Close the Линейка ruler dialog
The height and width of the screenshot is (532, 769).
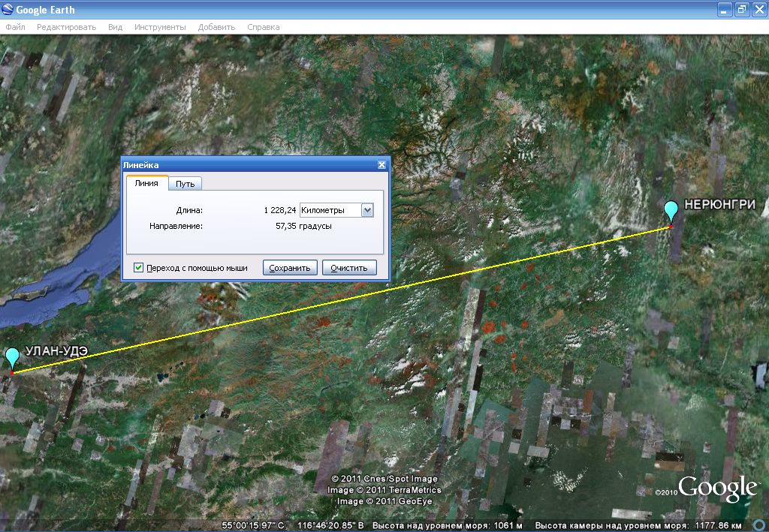[381, 165]
